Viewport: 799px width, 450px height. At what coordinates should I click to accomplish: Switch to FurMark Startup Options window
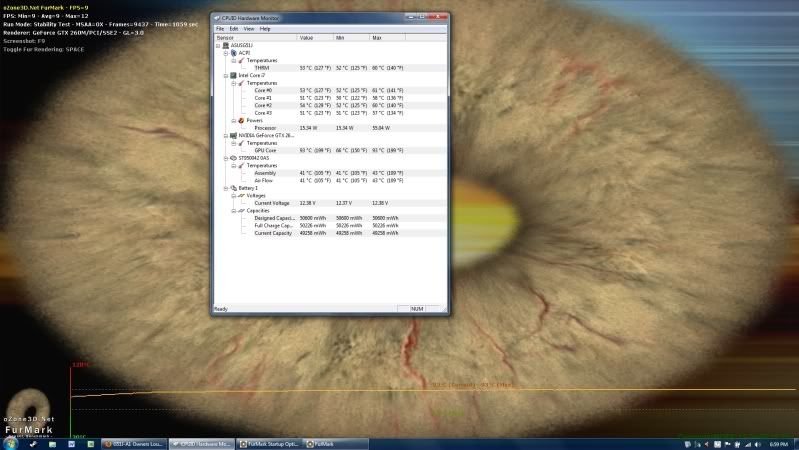(x=269, y=444)
